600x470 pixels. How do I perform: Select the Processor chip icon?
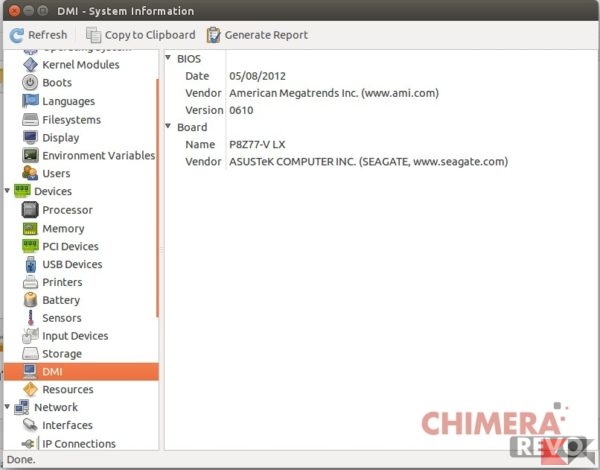pos(30,210)
